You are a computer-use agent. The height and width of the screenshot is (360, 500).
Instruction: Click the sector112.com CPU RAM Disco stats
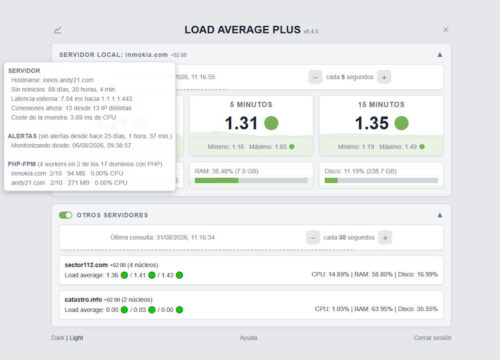[375, 274]
